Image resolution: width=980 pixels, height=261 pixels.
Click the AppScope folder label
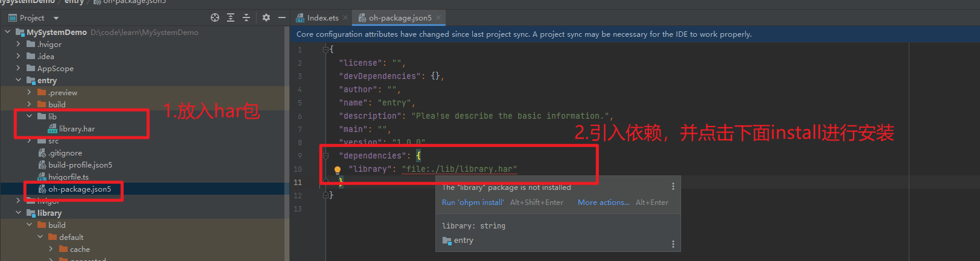pyautogui.click(x=56, y=69)
